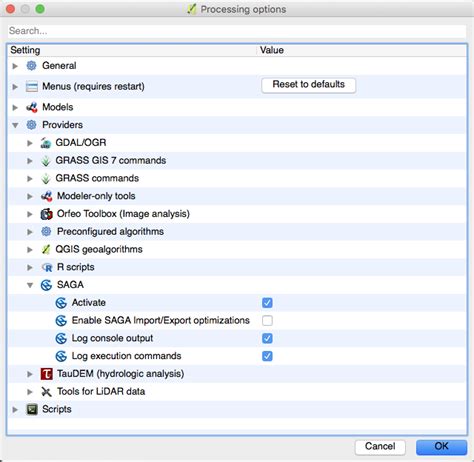The width and height of the screenshot is (474, 462).
Task: Select the Modeler-only tools item
Action: tap(96, 196)
